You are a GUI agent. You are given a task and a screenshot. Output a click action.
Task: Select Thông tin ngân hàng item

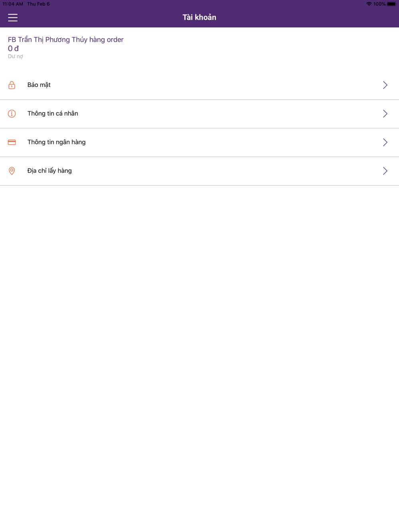[x=199, y=142]
